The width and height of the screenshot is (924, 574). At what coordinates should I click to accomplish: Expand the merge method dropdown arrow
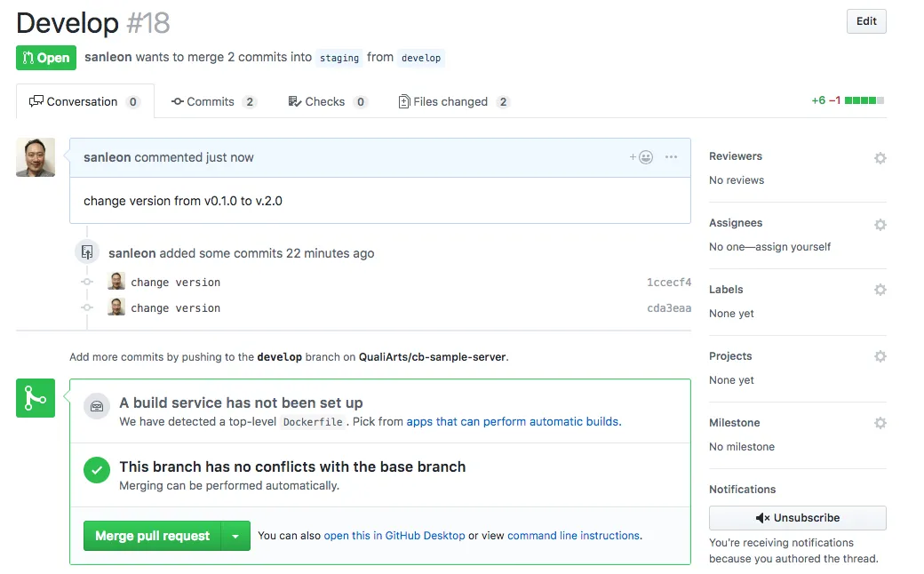[235, 536]
